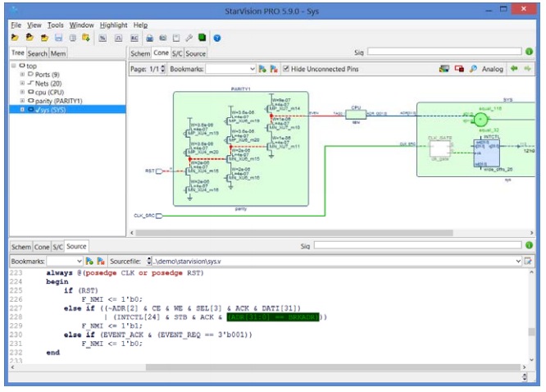Click the Page 1/1 stepper arrows

coord(162,69)
